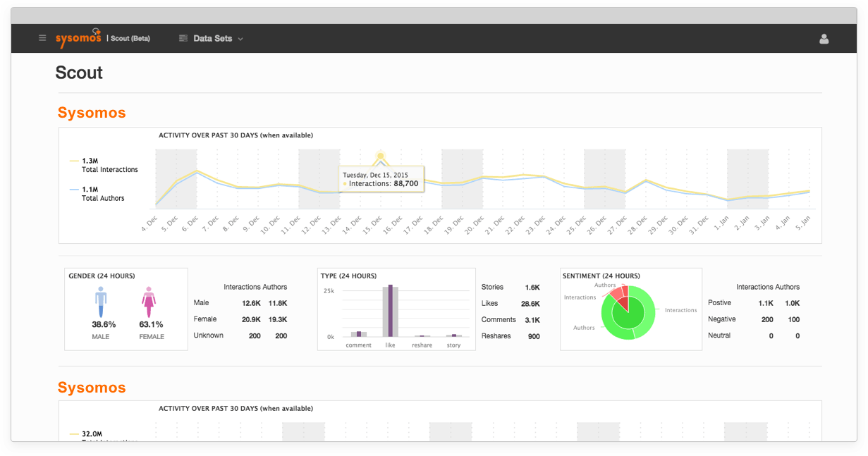
Task: Click the Sysomos logo in the top bar
Action: coord(78,38)
